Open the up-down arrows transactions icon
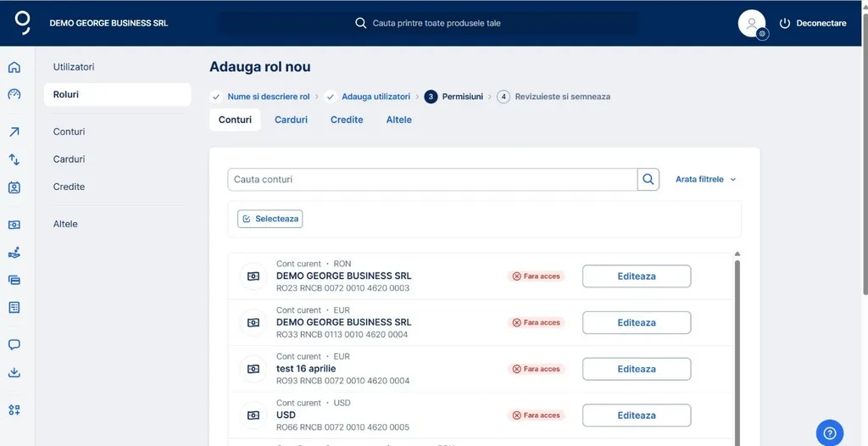The height and width of the screenshot is (446, 868). tap(14, 159)
